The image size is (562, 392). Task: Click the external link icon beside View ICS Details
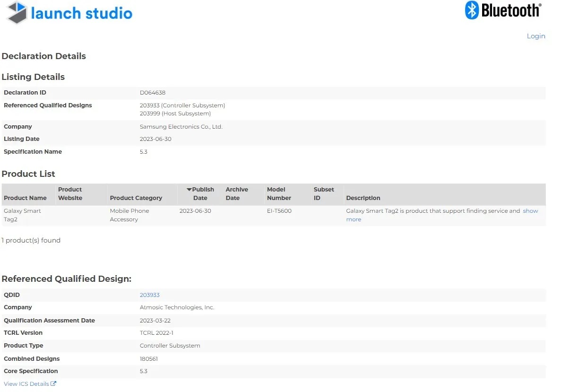[x=53, y=384]
